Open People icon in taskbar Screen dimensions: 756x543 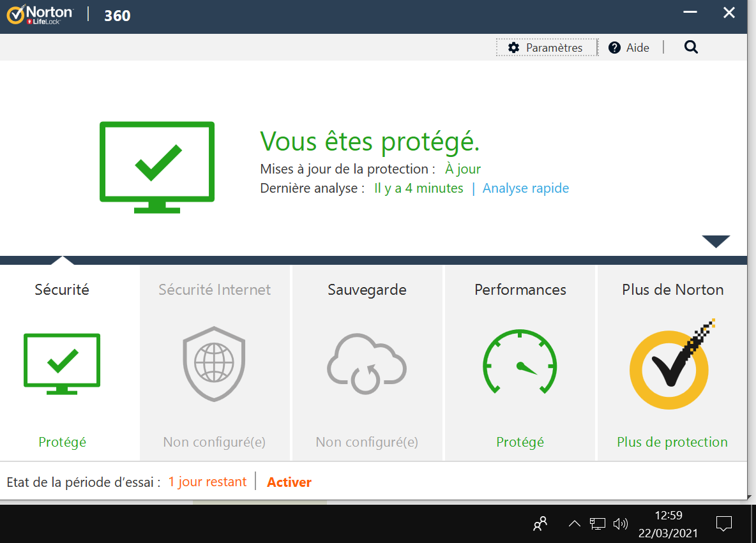(x=540, y=524)
